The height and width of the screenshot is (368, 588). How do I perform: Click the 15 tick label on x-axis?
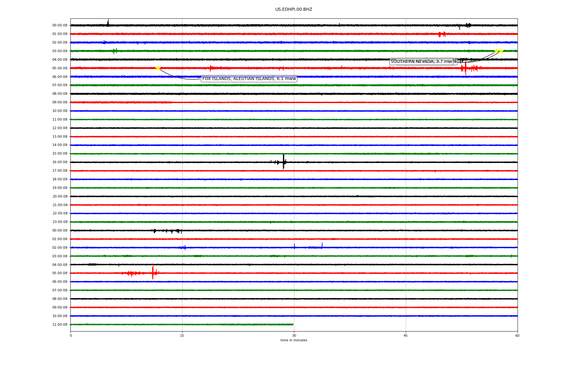coord(182,335)
